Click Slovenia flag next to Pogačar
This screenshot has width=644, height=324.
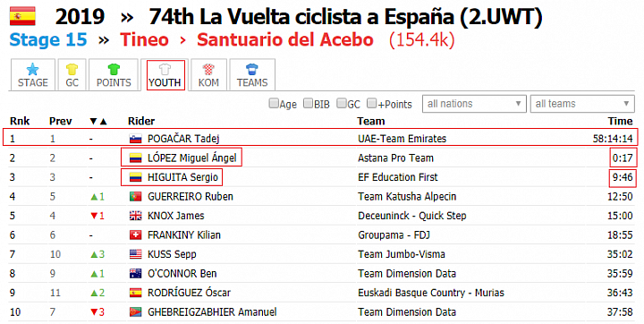point(136,139)
